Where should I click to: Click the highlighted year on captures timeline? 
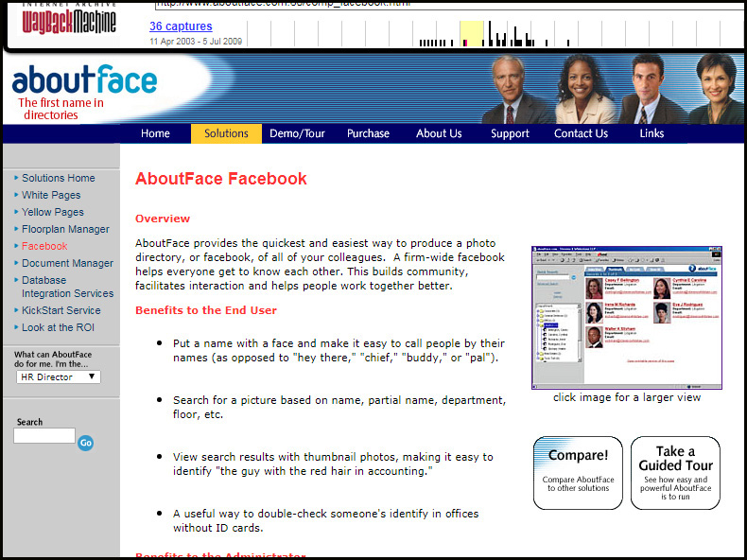pos(472,34)
